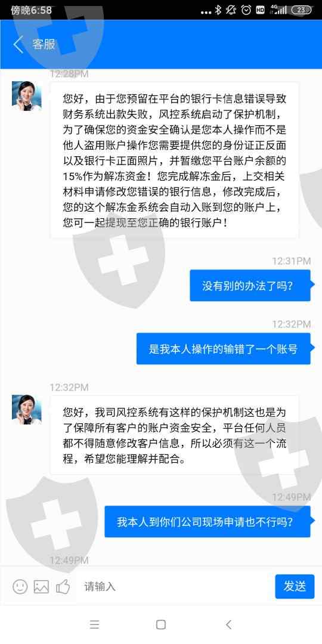Open the image attachment icon
Viewport: 322px width, 644px height.
pyautogui.click(x=41, y=586)
